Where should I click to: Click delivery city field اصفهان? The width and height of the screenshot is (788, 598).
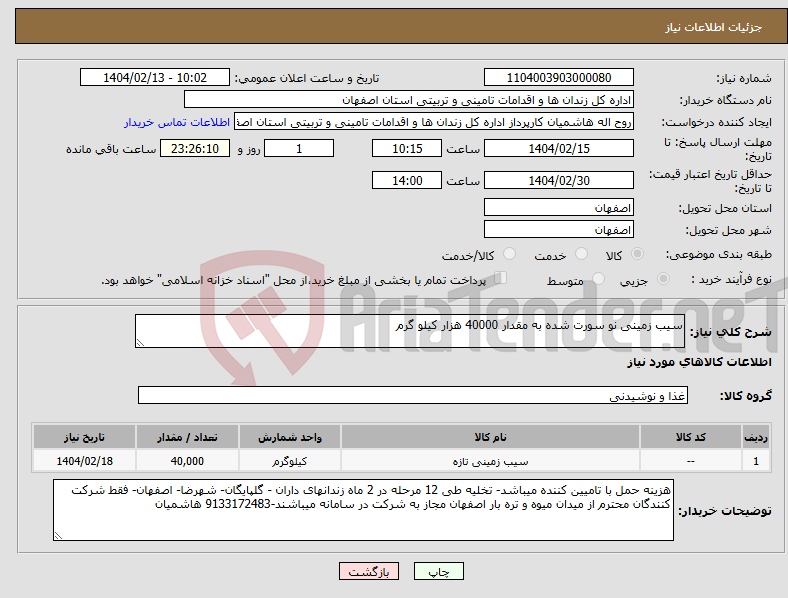559,229
